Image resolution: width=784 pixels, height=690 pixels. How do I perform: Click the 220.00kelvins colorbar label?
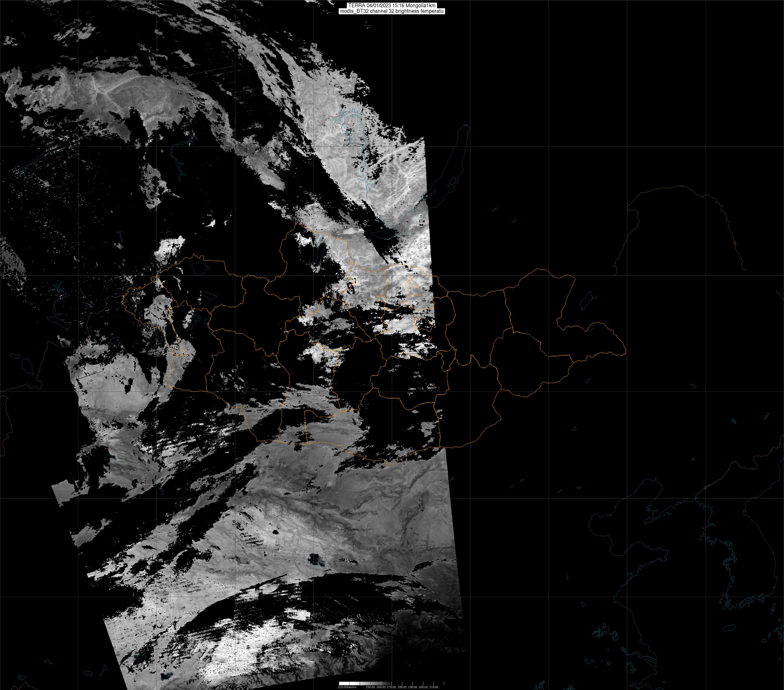coord(347,687)
